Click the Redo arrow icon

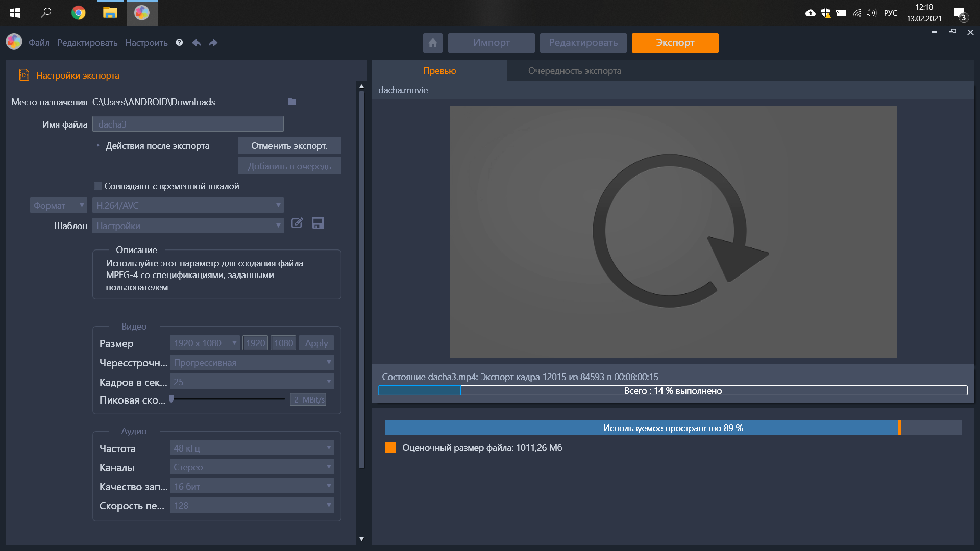tap(213, 43)
